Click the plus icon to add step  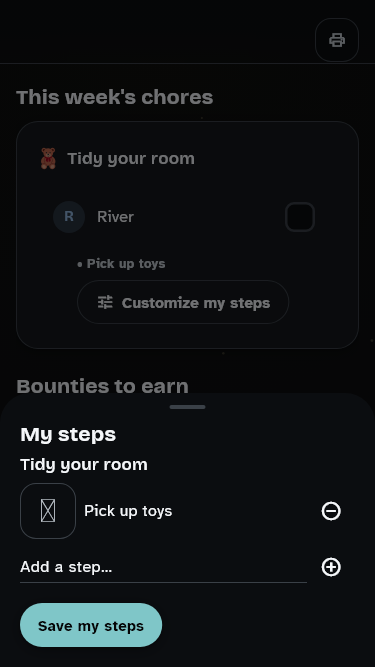[x=331, y=567]
